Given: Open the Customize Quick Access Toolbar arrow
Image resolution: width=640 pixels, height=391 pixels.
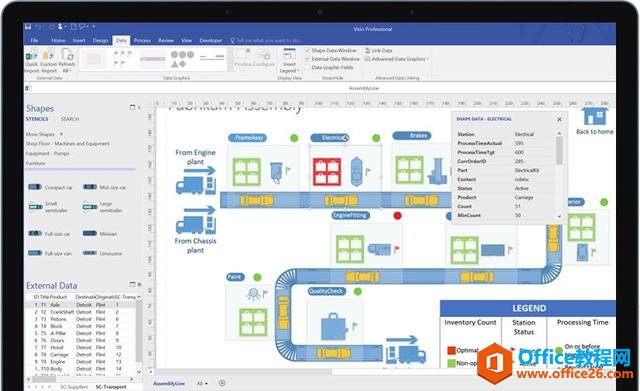Looking at the screenshot, I should (93, 27).
